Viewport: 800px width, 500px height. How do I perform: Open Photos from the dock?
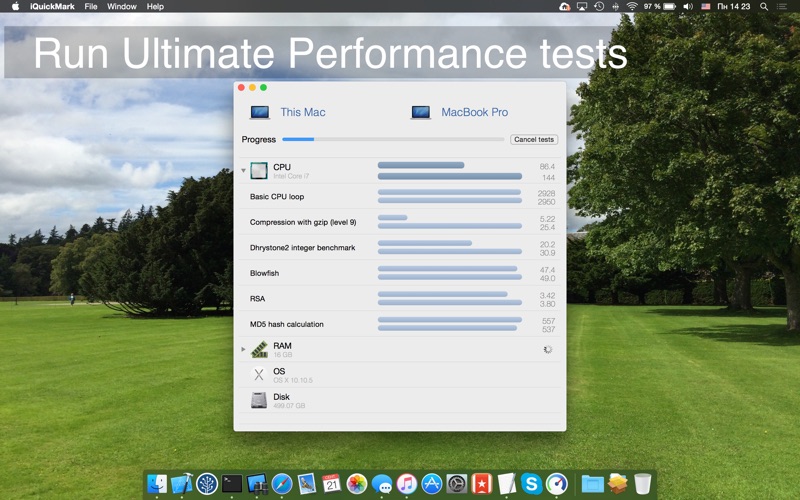(x=357, y=484)
